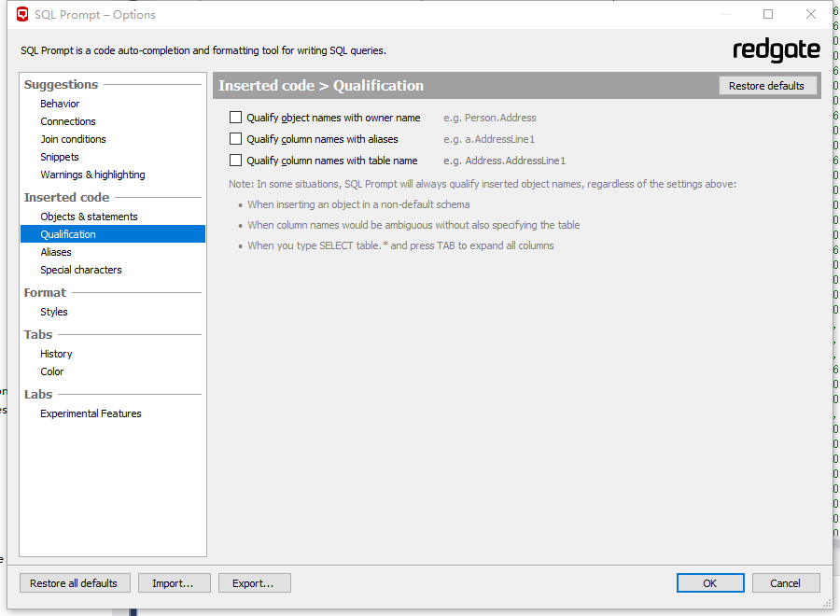
Task: Open the Styles format page
Action: click(54, 312)
